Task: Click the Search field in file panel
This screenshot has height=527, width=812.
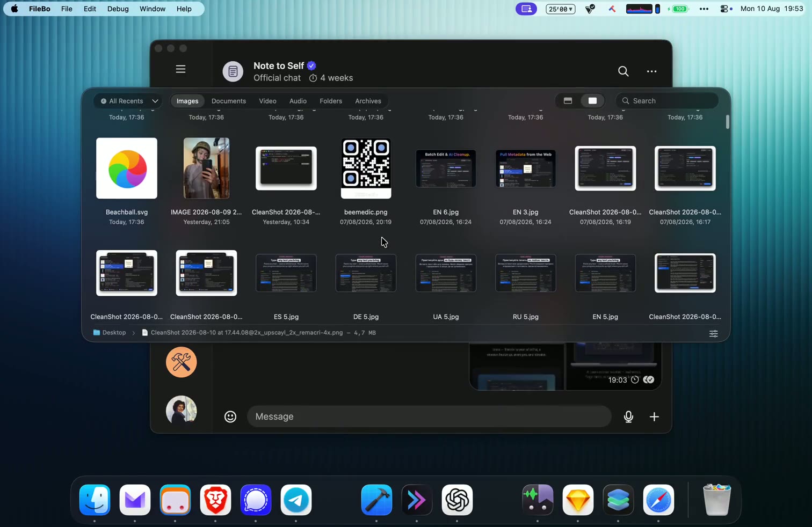Action: 667,101
